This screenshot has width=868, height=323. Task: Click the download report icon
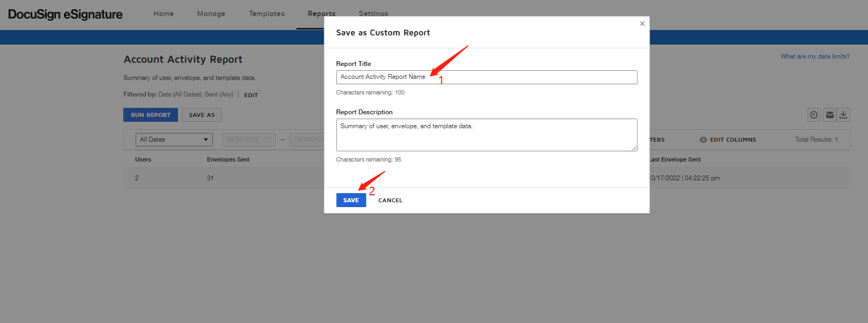click(843, 115)
